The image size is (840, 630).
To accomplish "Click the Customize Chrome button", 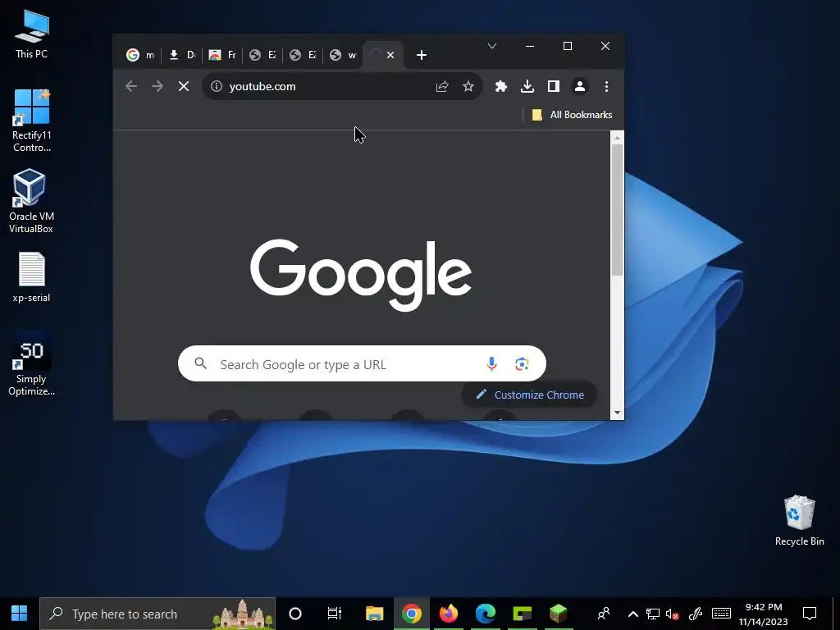I will (x=529, y=395).
